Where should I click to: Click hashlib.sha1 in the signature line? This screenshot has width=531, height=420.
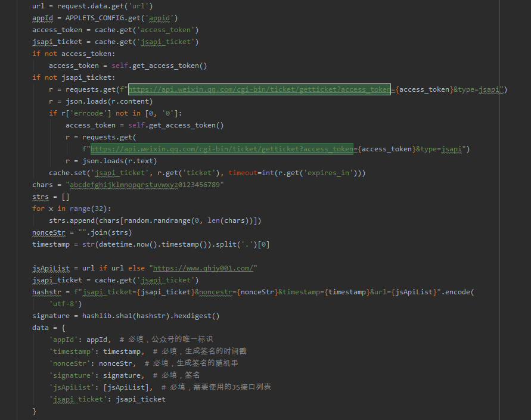point(107,316)
